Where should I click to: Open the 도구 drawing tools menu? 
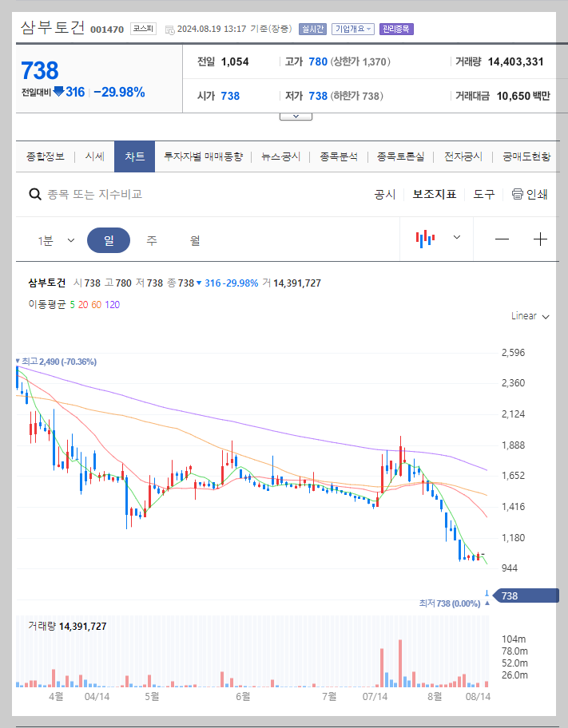pos(483,194)
